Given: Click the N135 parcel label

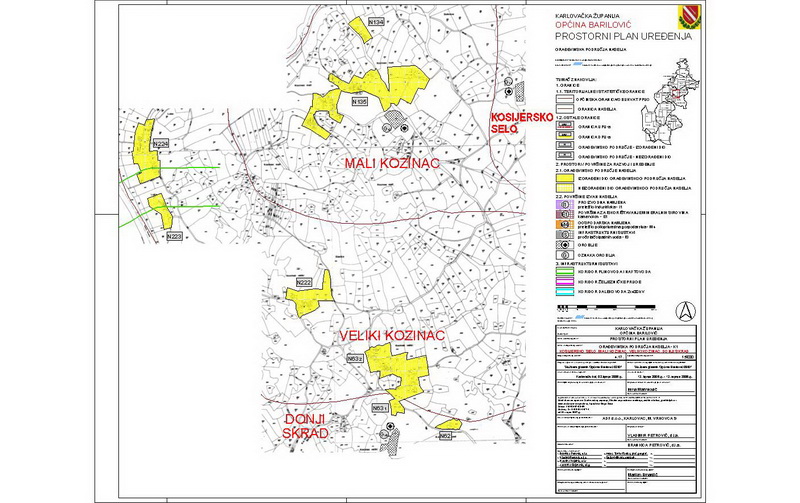Looking at the screenshot, I should pyautogui.click(x=359, y=102).
